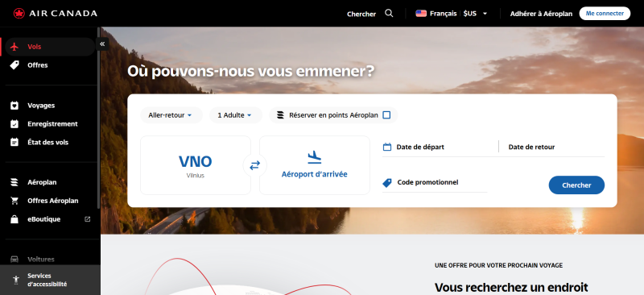Click the airplane icon next to Vols
Viewport: 644px width, 295px height.
[x=14, y=47]
